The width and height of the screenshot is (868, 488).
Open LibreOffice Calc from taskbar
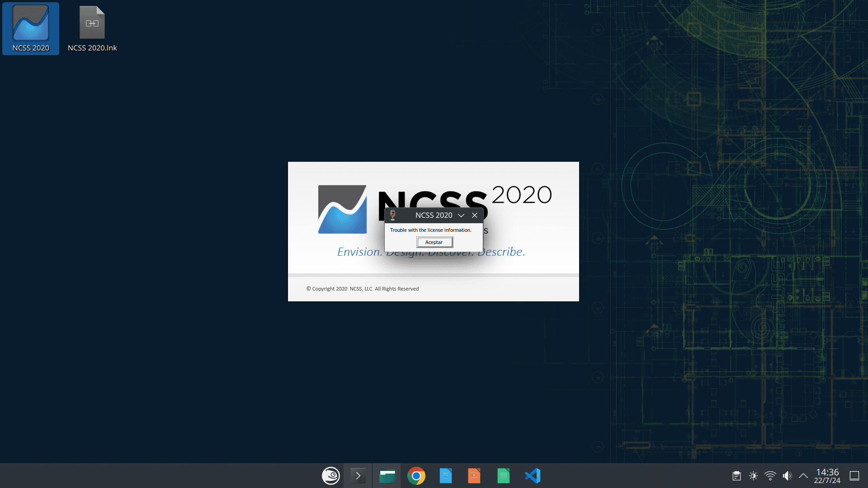[503, 476]
